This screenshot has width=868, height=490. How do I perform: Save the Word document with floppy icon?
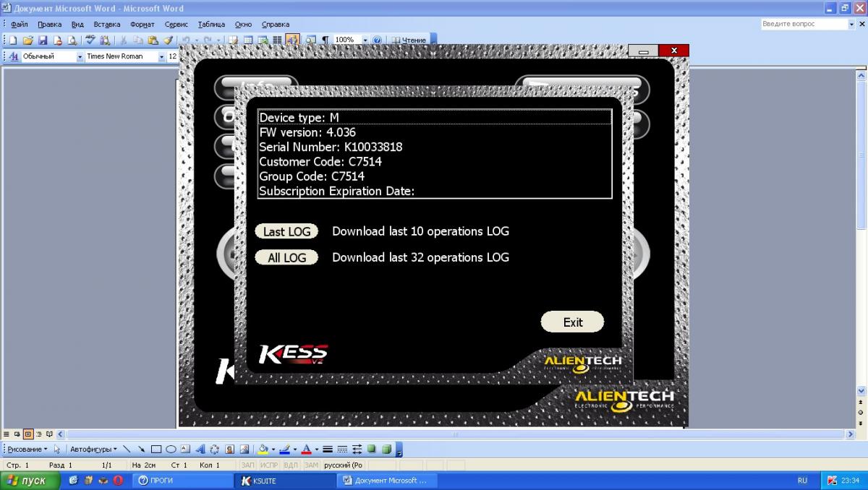point(43,40)
